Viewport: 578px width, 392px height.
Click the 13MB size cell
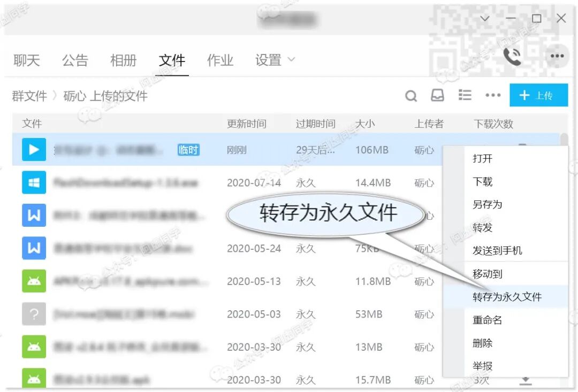pyautogui.click(x=369, y=347)
